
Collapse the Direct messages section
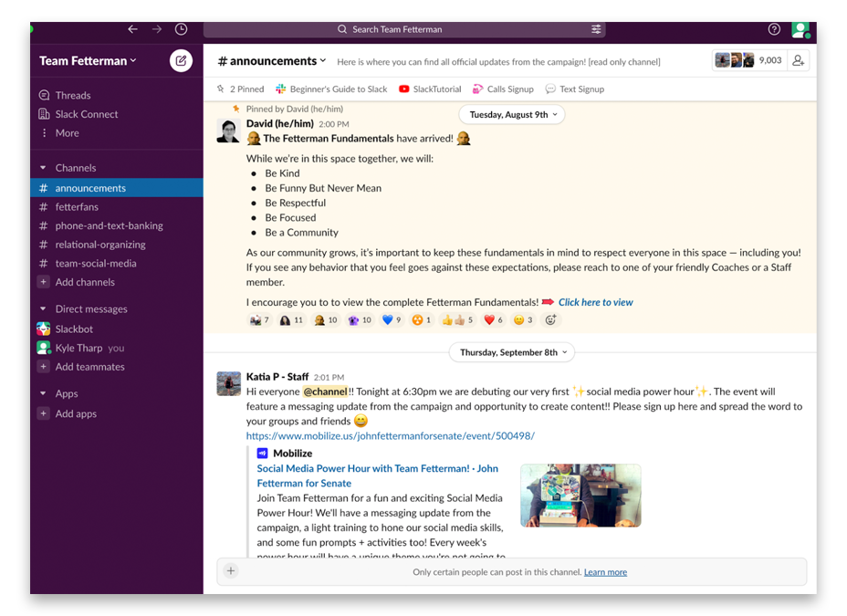43,308
